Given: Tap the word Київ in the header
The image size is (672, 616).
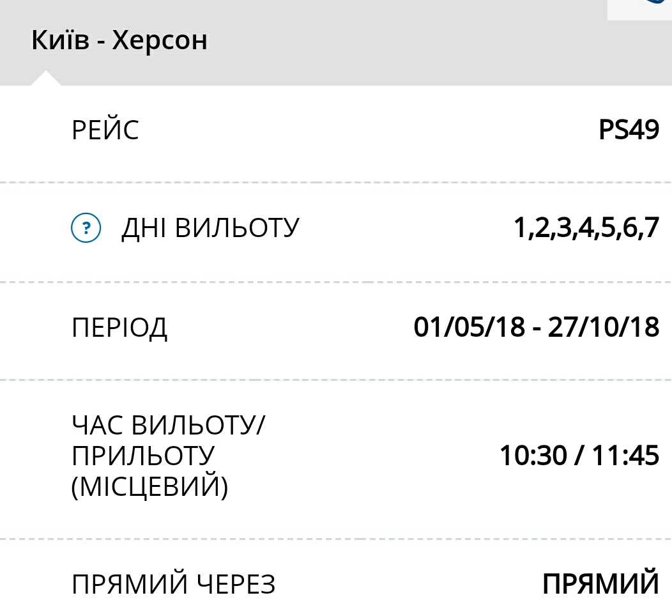Looking at the screenshot, I should point(59,42).
